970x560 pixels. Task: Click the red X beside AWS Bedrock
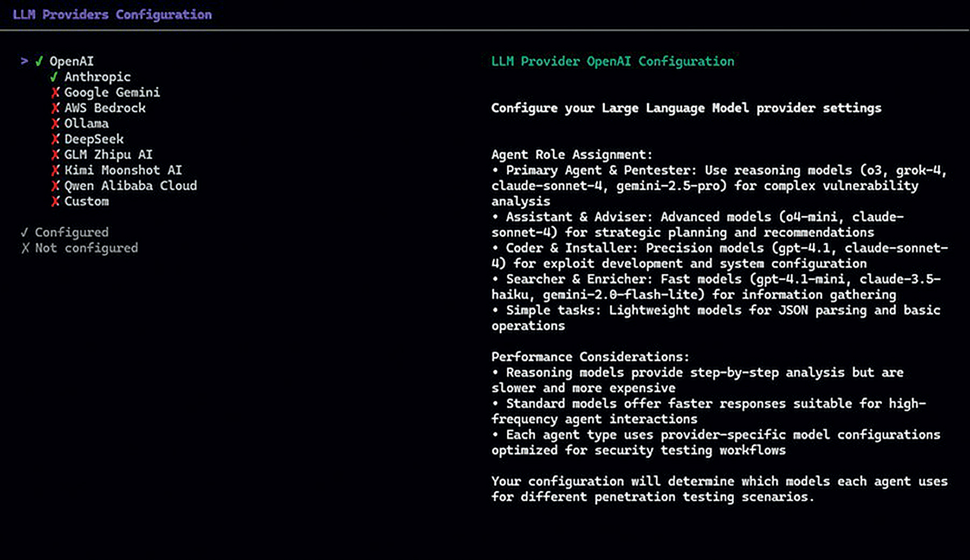point(55,108)
